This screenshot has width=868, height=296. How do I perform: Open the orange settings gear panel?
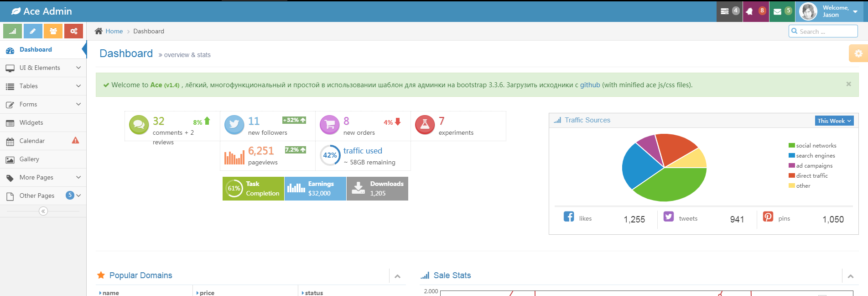pos(858,53)
